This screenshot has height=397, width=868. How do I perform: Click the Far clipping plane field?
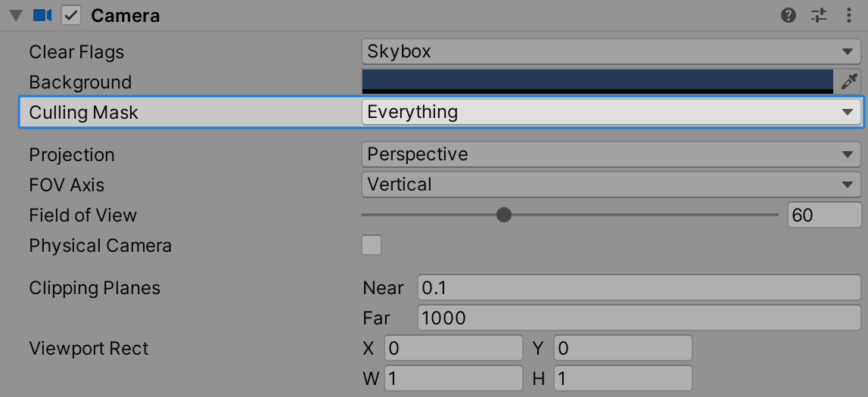click(639, 318)
